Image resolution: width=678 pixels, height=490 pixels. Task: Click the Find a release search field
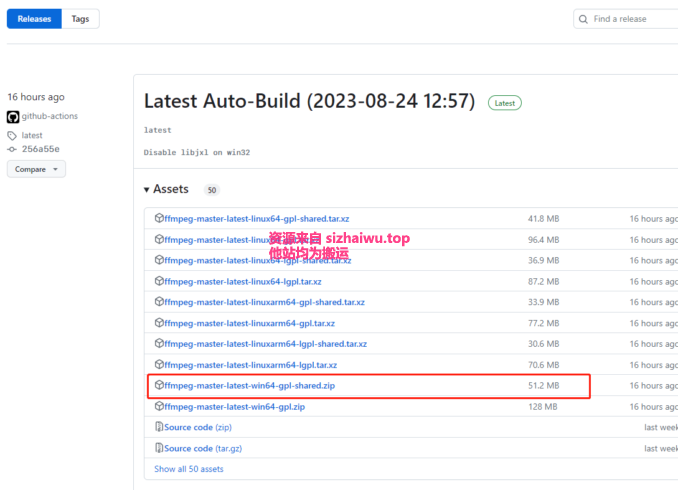[x=632, y=19]
